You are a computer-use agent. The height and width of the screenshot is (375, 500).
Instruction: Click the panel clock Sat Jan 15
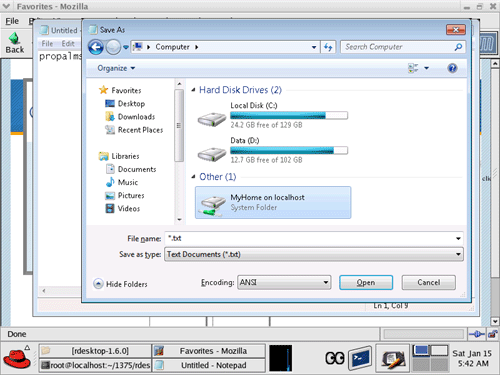coord(472,358)
